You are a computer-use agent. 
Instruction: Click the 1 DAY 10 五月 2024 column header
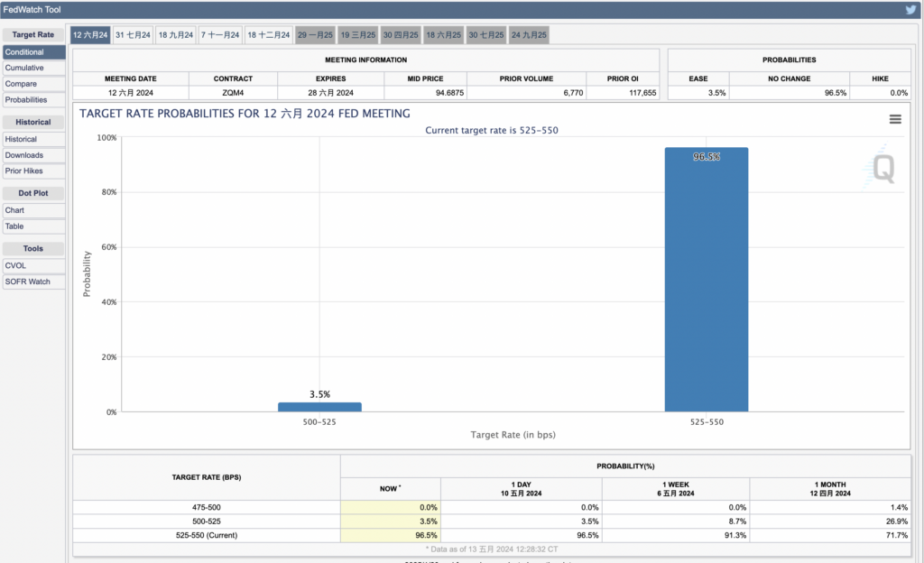[x=521, y=489]
